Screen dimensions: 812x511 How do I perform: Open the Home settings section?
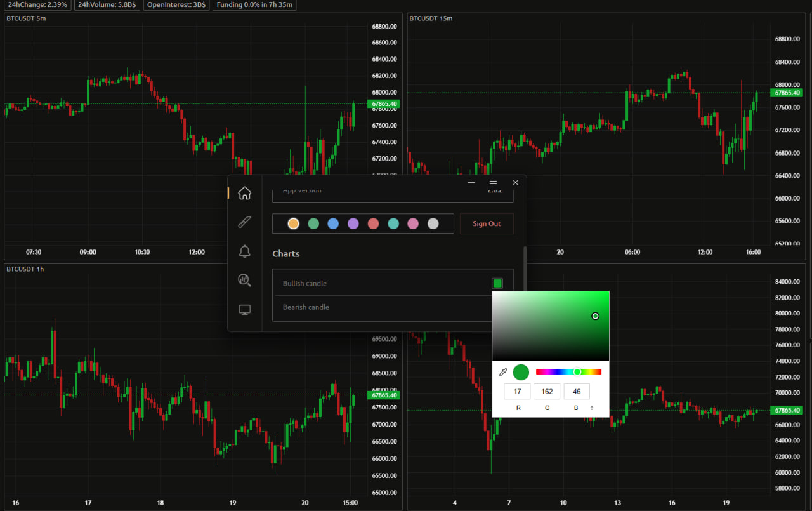(244, 193)
